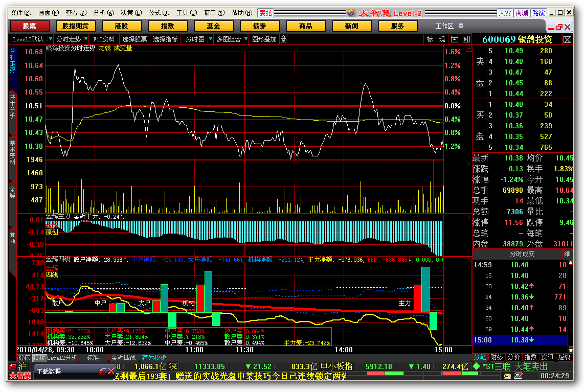The width and height of the screenshot is (585, 392).
Task: Open the 查看(V) menu
Action: coord(76,13)
